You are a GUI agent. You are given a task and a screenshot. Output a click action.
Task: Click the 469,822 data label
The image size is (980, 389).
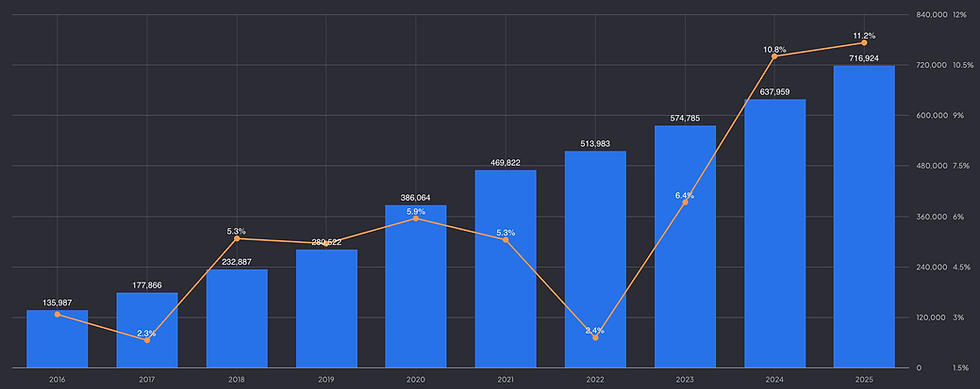[506, 163]
